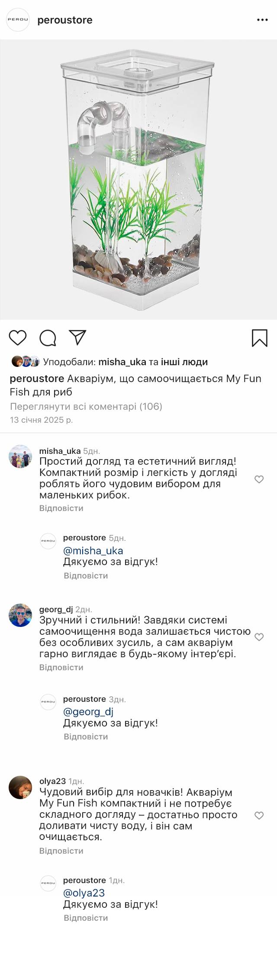Reply to olya23's comment
Image resolution: width=277 pixels, height=980 pixels.
pyautogui.click(x=61, y=851)
